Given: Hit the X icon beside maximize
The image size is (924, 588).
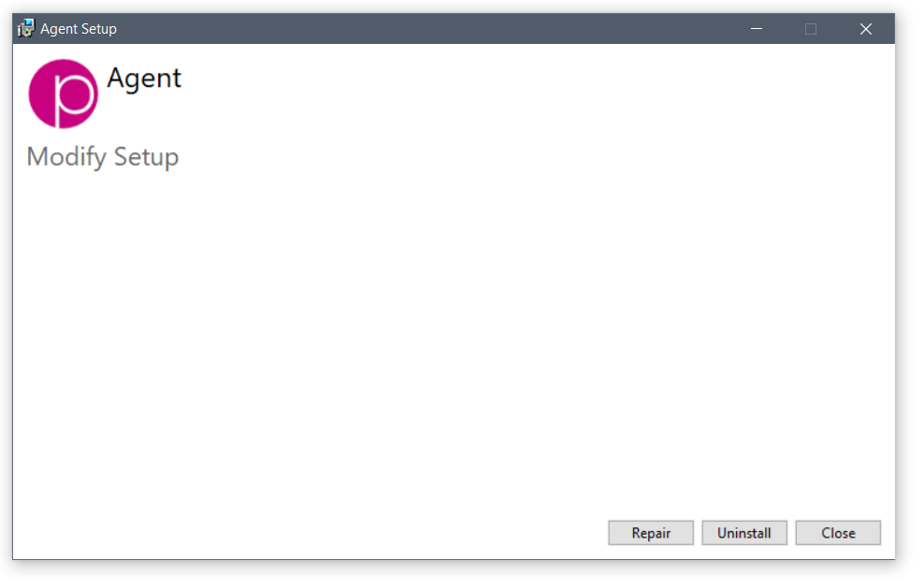Looking at the screenshot, I should click(x=866, y=29).
